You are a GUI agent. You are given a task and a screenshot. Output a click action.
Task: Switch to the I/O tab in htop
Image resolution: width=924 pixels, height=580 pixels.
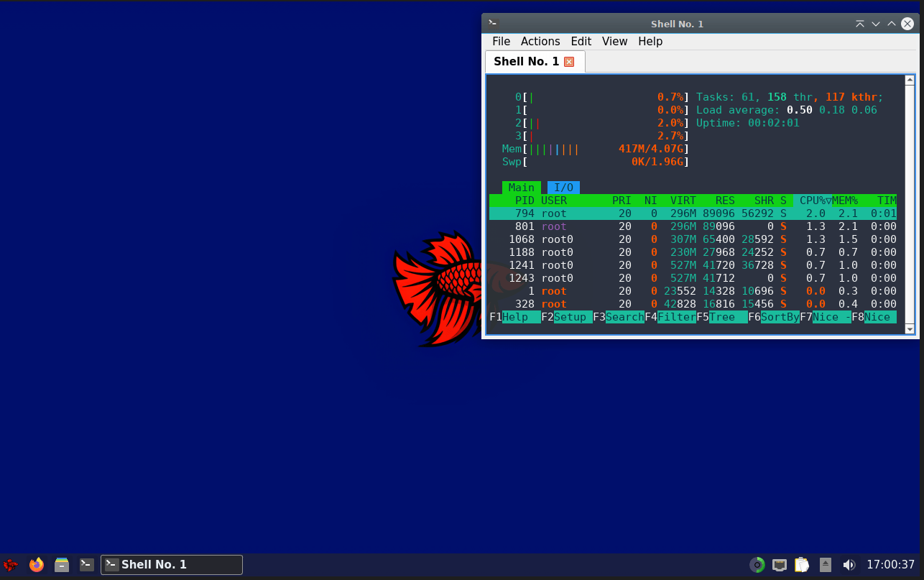coord(563,188)
